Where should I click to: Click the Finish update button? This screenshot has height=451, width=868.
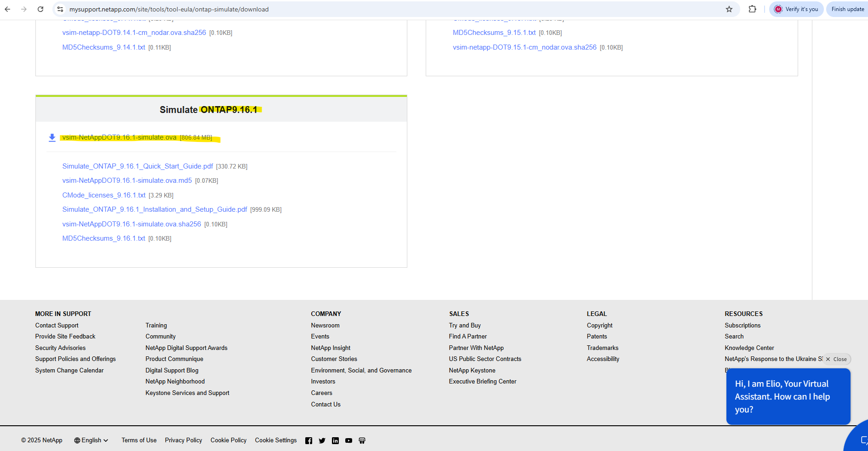[x=847, y=9]
